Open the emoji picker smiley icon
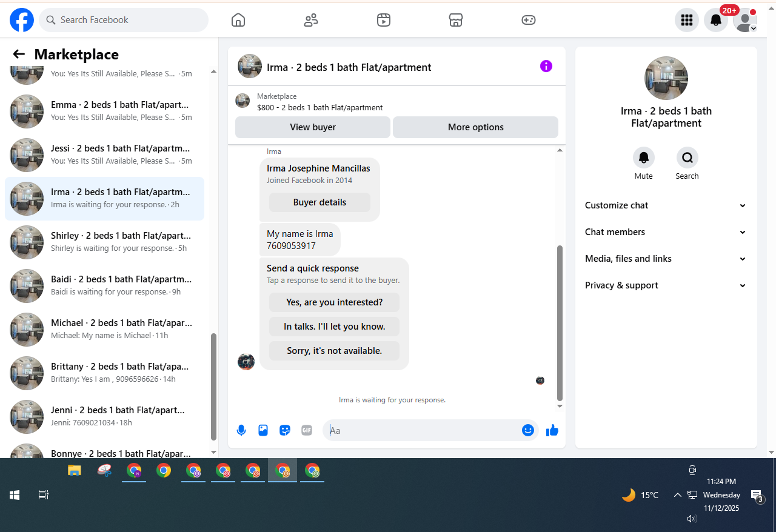This screenshot has width=776, height=532. pyautogui.click(x=528, y=430)
